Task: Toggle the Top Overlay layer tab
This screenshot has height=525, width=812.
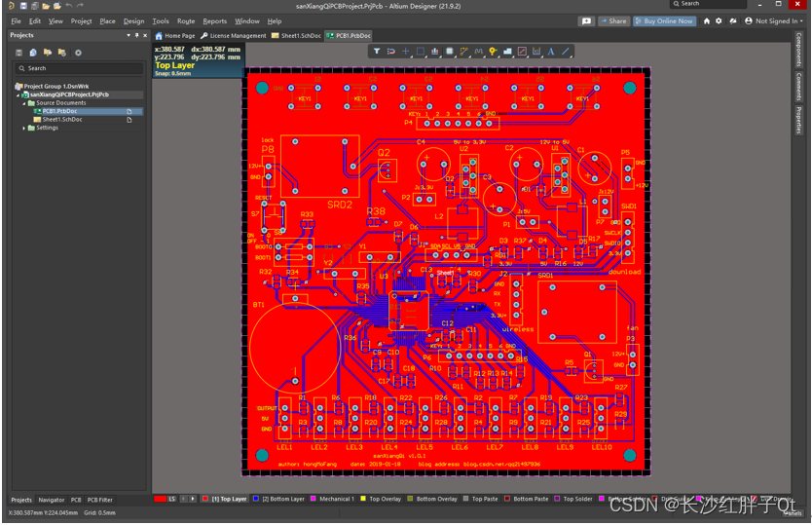Action: 382,499
